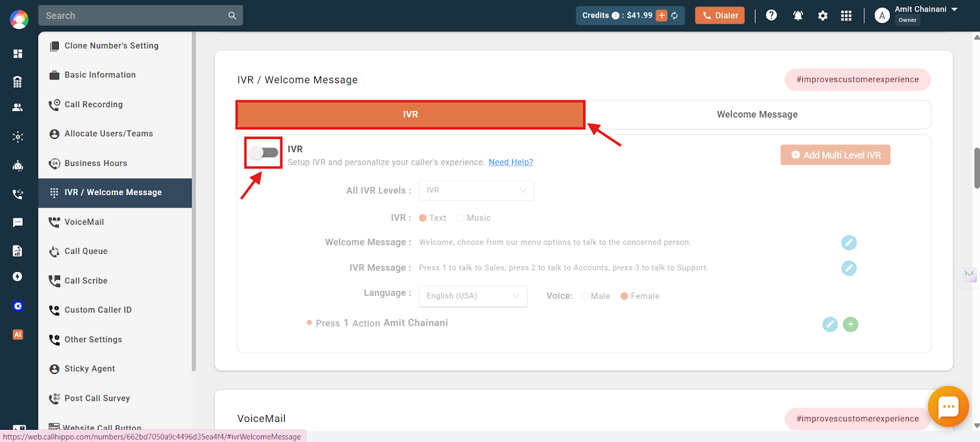Click the VoiceMail section #improvescustomerexperience tag
Image resolution: width=980 pixels, height=442 pixels.
[x=858, y=419]
